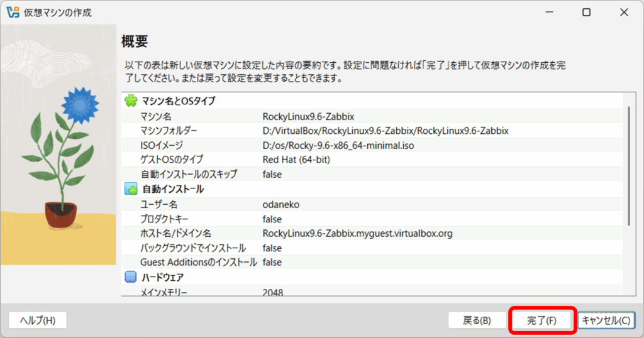Select the マシン名 row label
644x338 pixels.
pyautogui.click(x=156, y=116)
